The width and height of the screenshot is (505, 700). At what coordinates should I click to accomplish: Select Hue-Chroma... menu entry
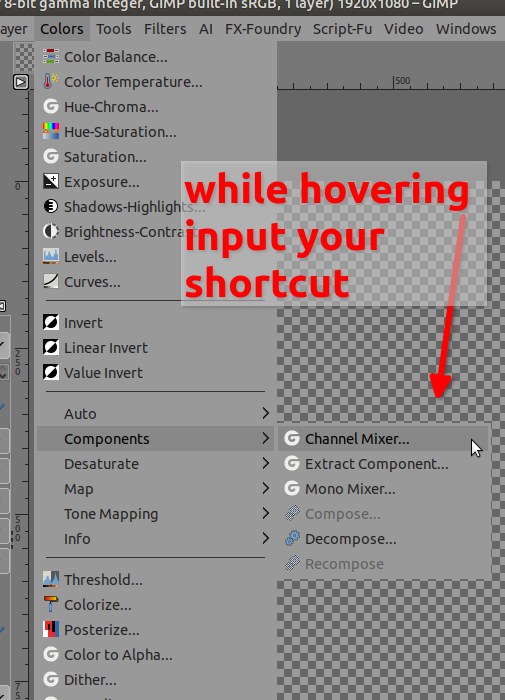pos(155,107)
